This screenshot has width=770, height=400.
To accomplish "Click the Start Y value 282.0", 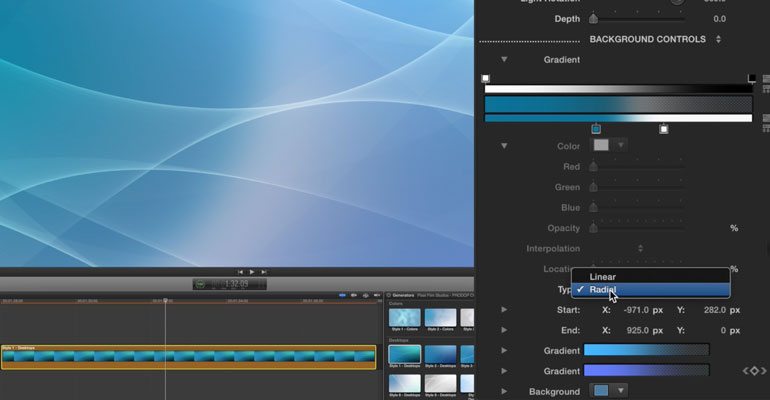I will coord(714,310).
